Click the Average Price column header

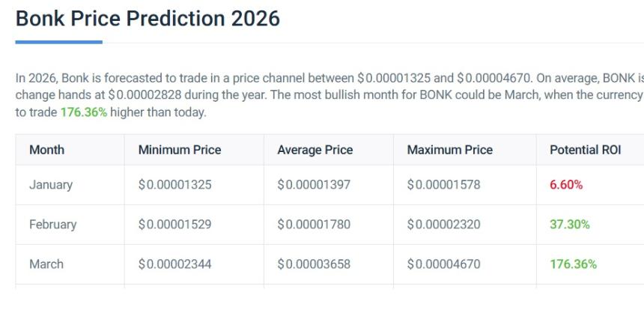click(315, 150)
